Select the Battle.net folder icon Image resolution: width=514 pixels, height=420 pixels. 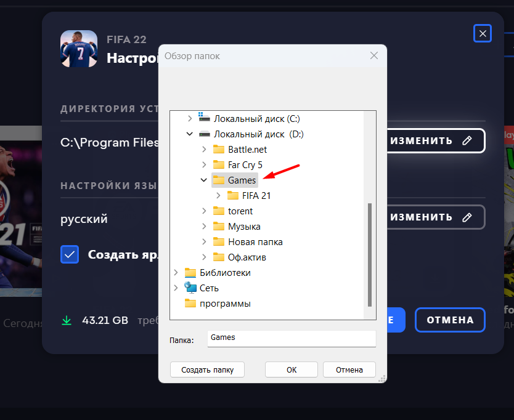(x=219, y=150)
